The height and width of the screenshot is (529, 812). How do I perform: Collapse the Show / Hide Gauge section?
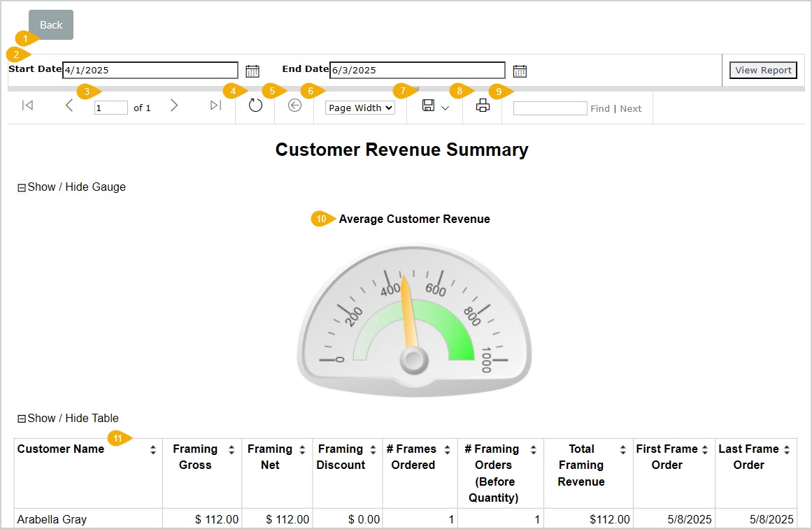[x=22, y=187]
